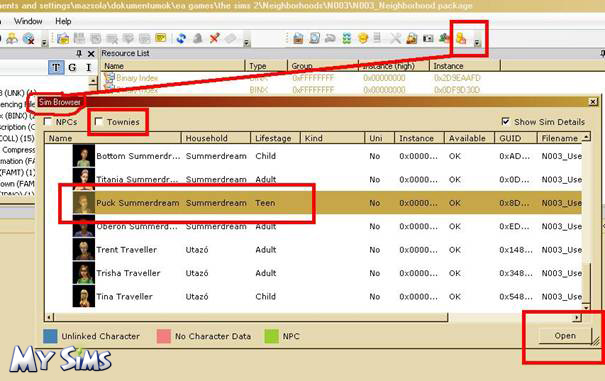Click the green arrows toolbar icon
The height and width of the screenshot is (381, 605).
(x=346, y=38)
